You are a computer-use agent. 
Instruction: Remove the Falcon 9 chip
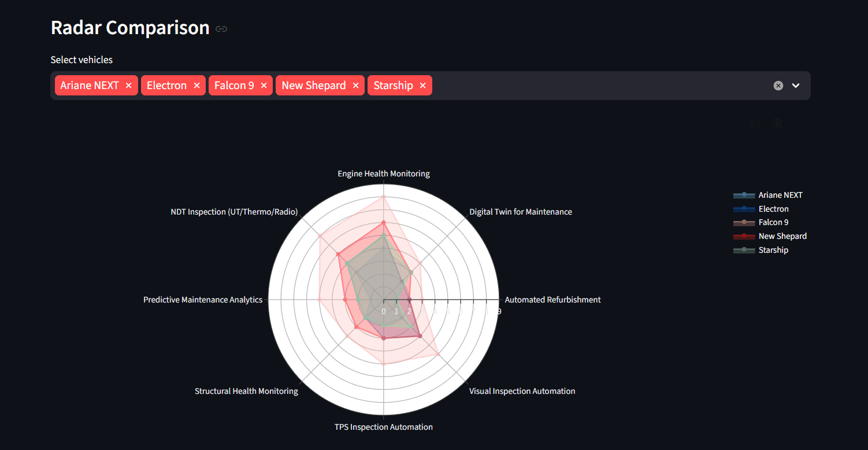[264, 86]
